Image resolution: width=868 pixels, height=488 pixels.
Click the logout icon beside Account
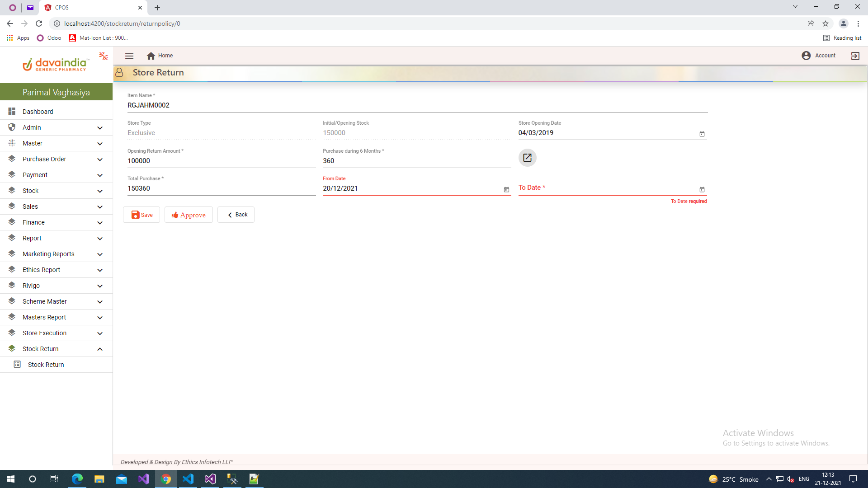pyautogui.click(x=855, y=56)
